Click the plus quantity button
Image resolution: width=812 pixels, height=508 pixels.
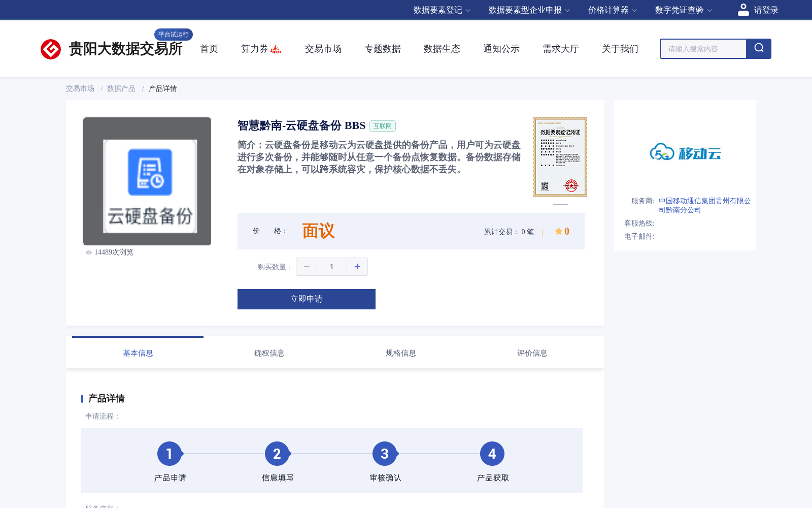coord(357,267)
